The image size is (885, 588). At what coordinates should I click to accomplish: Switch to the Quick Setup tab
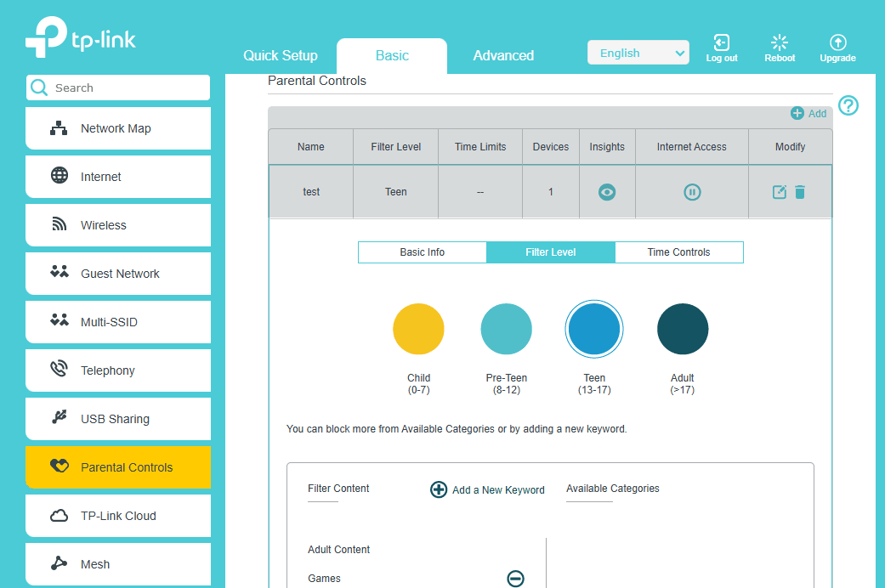click(x=281, y=55)
